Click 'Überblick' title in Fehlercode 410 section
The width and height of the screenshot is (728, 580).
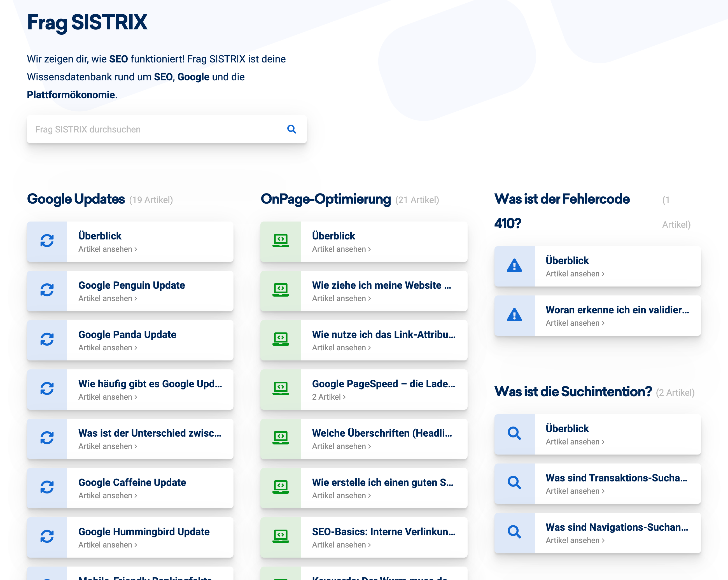[567, 260]
